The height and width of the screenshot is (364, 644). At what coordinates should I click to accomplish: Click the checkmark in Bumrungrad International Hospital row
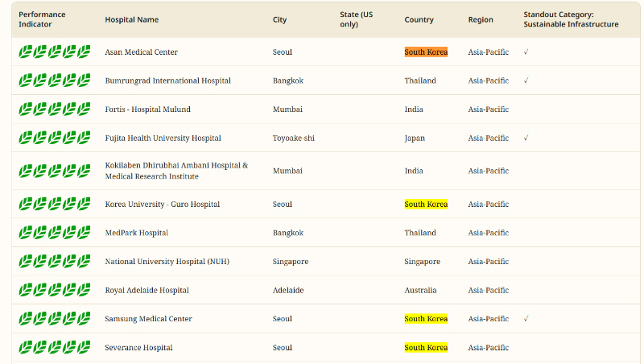526,81
